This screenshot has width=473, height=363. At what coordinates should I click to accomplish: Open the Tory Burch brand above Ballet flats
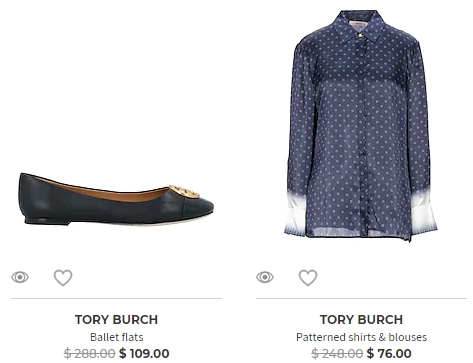[x=116, y=320]
